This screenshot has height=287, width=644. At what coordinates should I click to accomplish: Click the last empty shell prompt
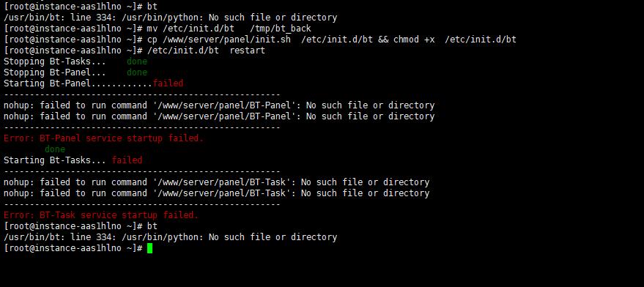point(73,248)
